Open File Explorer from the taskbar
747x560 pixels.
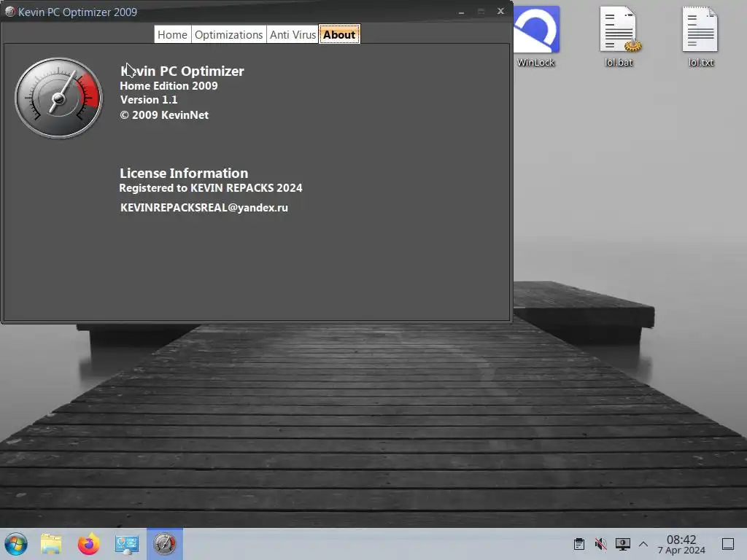point(52,544)
